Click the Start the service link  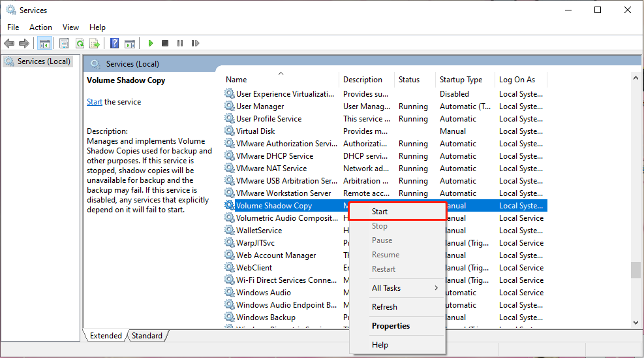(x=95, y=102)
